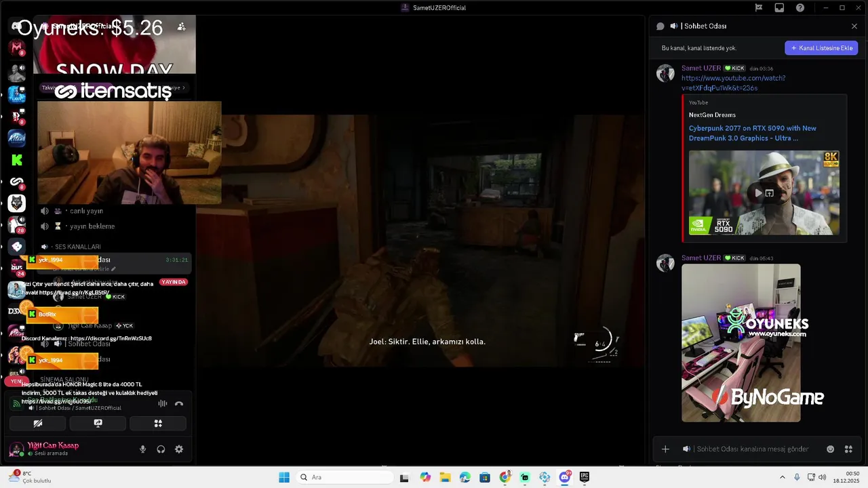The width and height of the screenshot is (868, 488).
Task: Click 'Kanal Listesine Ekle' button
Action: tap(821, 48)
